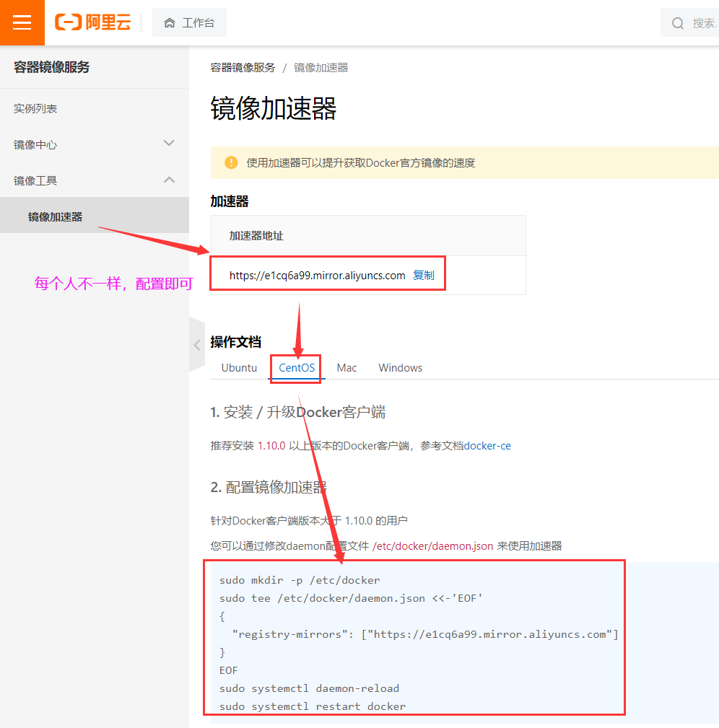
Task: Open the orange hamburger menu
Action: click(x=22, y=22)
